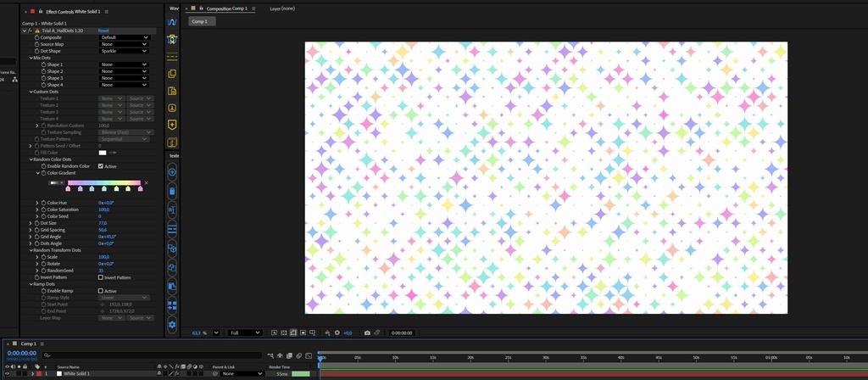This screenshot has width=868, height=380.
Task: Check the Enable Ramp Active checkbox
Action: pyautogui.click(x=101, y=291)
